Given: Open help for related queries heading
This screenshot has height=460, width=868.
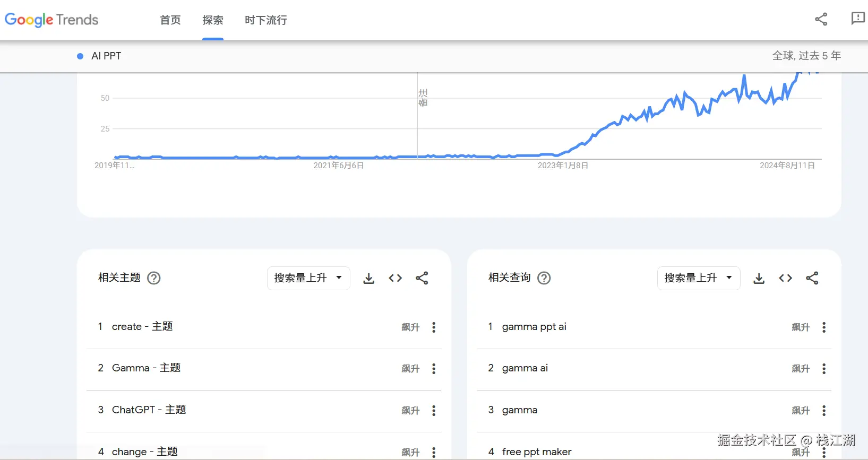Looking at the screenshot, I should [544, 278].
